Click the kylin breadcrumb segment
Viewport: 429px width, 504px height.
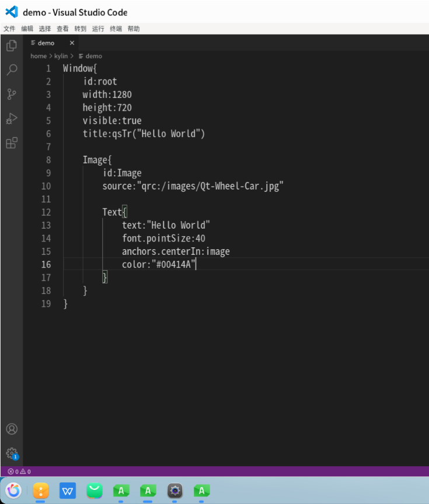point(61,56)
